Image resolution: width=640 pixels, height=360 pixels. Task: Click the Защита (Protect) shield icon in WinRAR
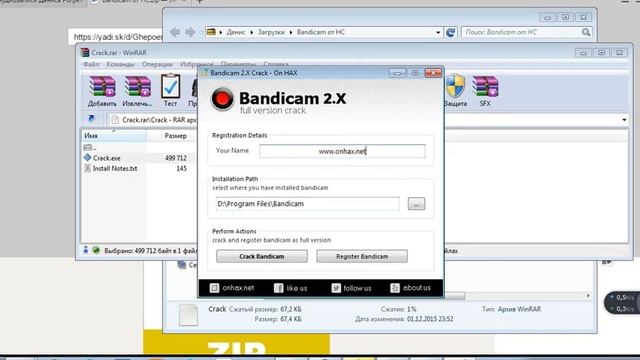(x=455, y=91)
